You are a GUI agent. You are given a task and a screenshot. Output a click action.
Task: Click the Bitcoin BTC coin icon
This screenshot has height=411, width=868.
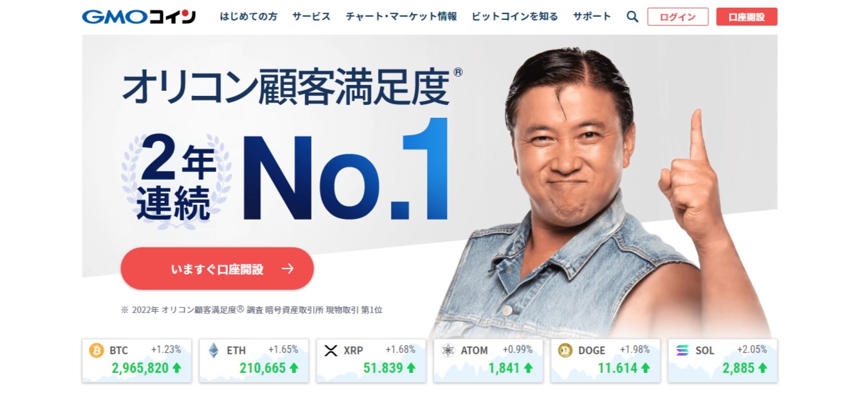pos(97,350)
